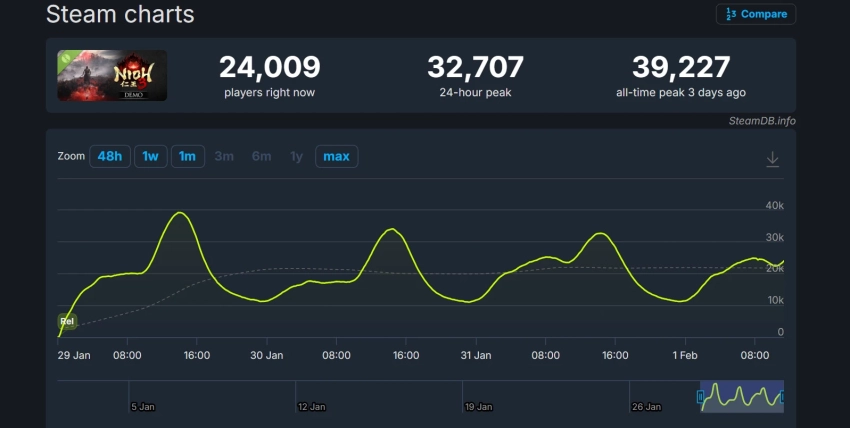Open the Nioh demo game thumbnail
The width and height of the screenshot is (850, 428).
pos(112,76)
